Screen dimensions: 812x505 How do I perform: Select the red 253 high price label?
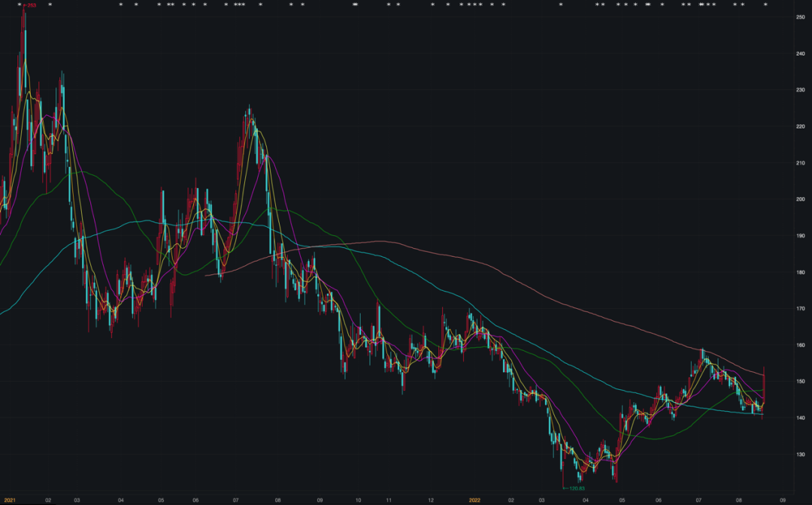(x=31, y=5)
